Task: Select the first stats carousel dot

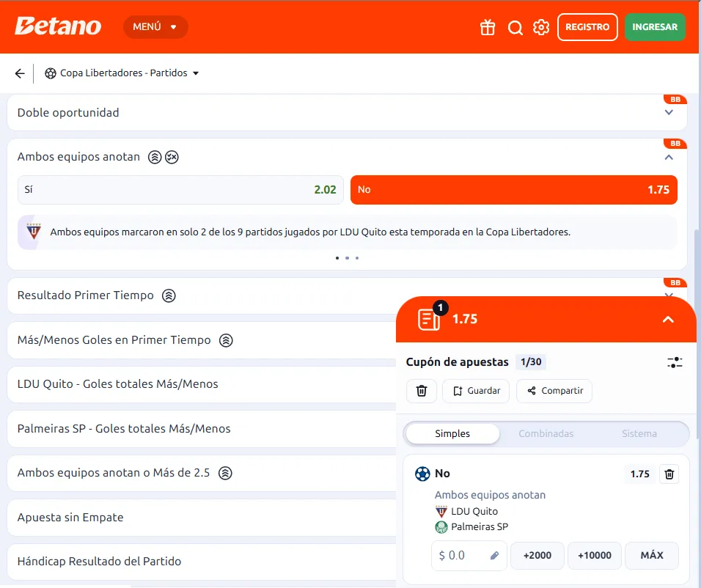Action: point(337,258)
